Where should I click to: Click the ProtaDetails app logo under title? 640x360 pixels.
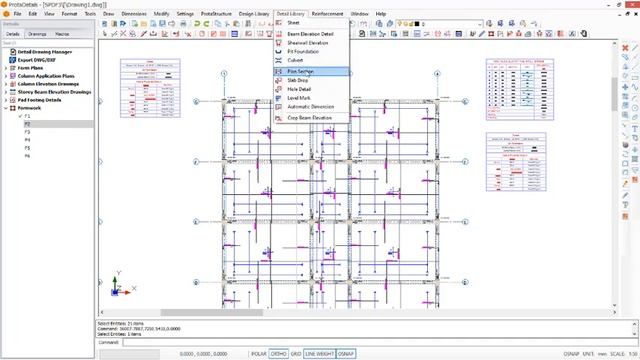[6, 14]
